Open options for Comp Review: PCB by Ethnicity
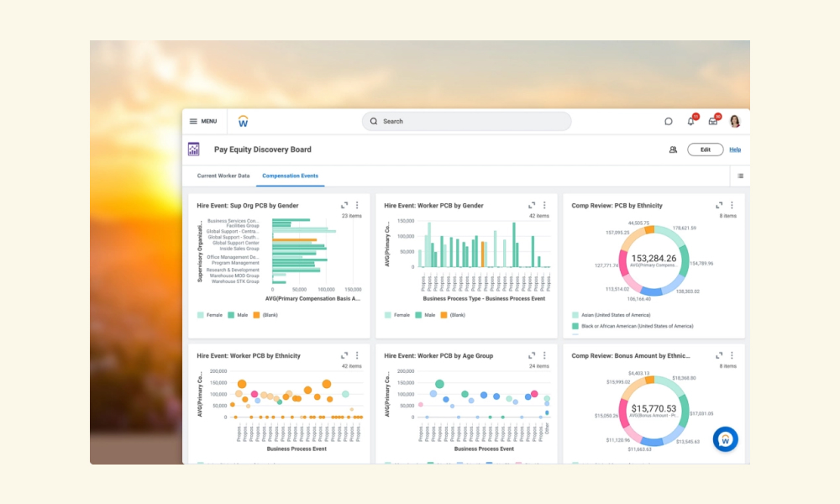 (x=732, y=205)
